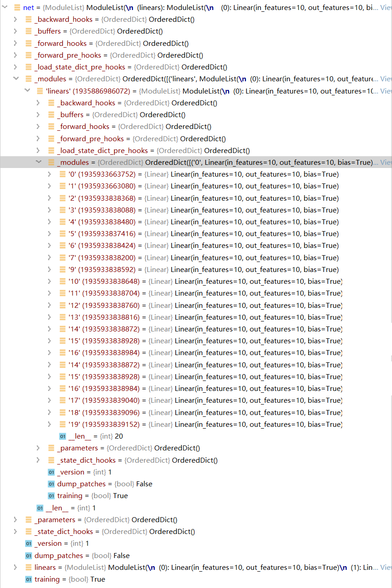392x588 pixels.
Task: Expand the '4' (1935933838480) Linear entry
Action: (x=49, y=222)
